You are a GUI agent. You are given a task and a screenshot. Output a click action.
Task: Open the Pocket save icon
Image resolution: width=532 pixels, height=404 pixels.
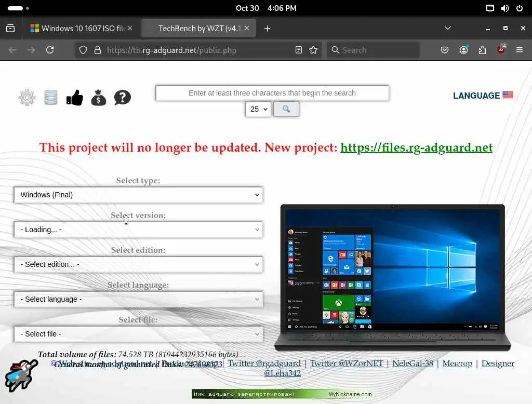coord(445,50)
